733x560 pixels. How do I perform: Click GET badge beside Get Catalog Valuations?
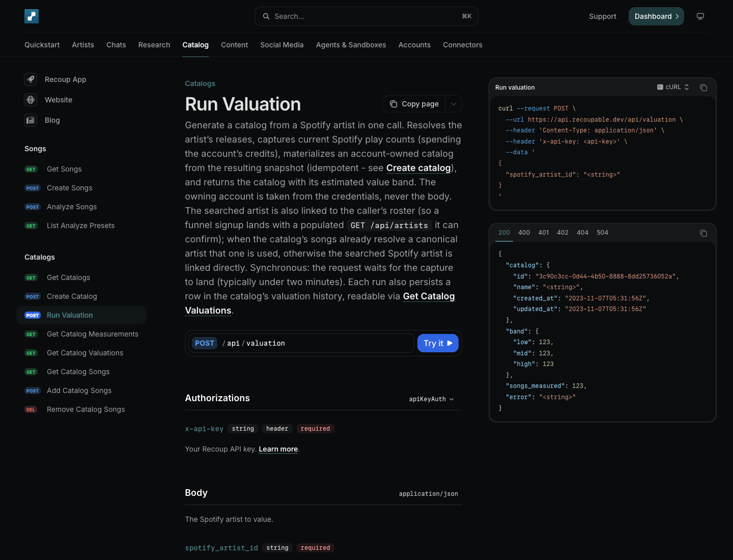31,353
